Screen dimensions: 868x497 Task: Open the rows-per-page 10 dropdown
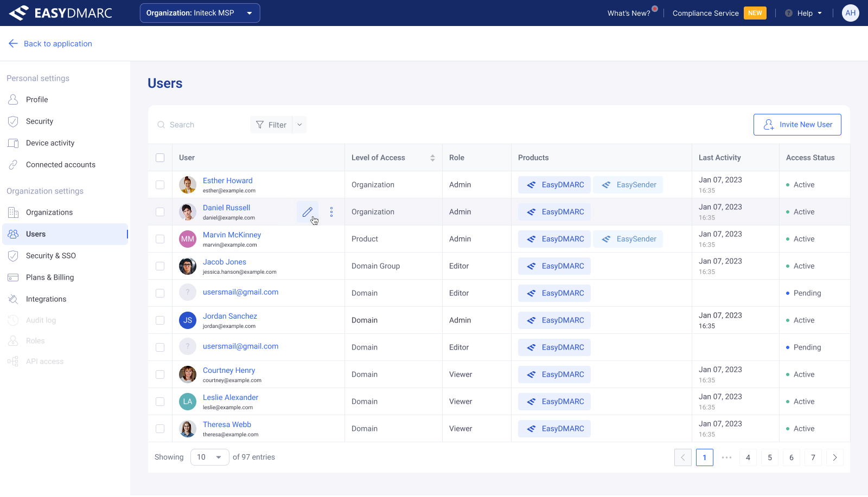pos(210,457)
